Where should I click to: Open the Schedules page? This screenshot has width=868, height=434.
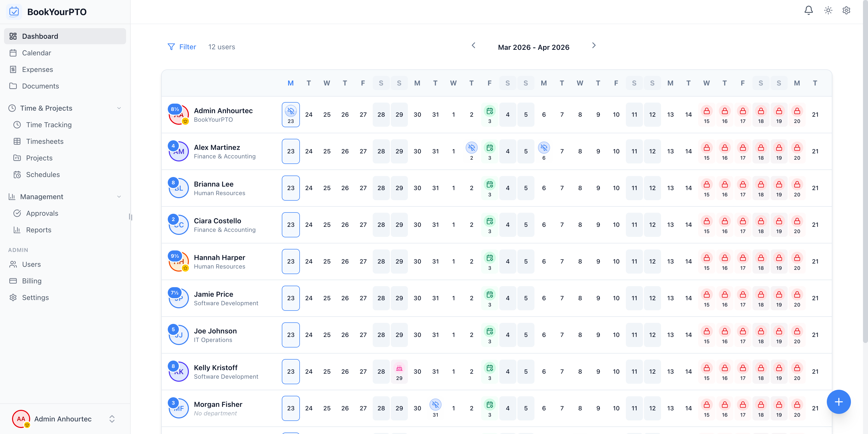coord(43,174)
